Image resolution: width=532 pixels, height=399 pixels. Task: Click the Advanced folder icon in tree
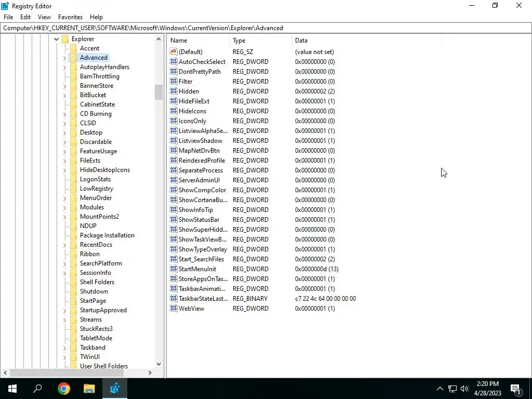point(73,58)
